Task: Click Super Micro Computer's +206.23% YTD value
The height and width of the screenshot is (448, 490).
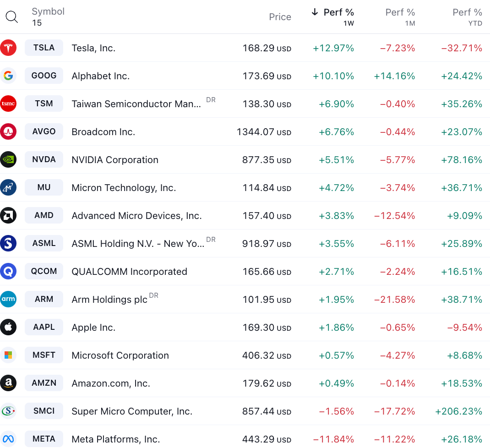Action: pyautogui.click(x=458, y=411)
